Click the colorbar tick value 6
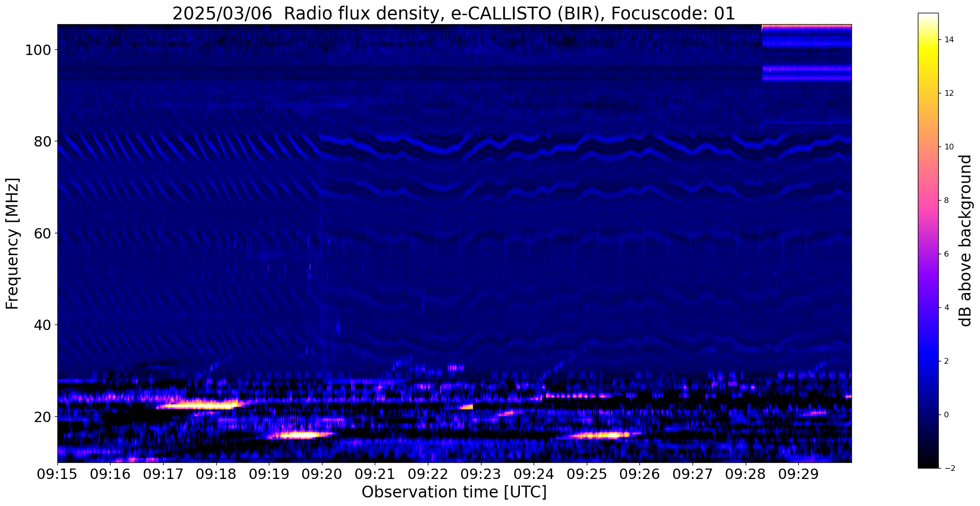The image size is (980, 506). pyautogui.click(x=946, y=254)
